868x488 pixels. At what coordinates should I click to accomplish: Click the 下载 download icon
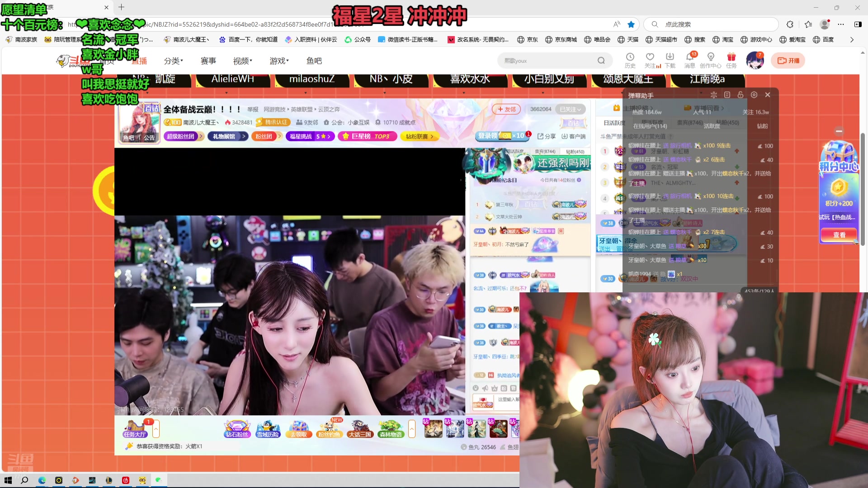tap(670, 57)
